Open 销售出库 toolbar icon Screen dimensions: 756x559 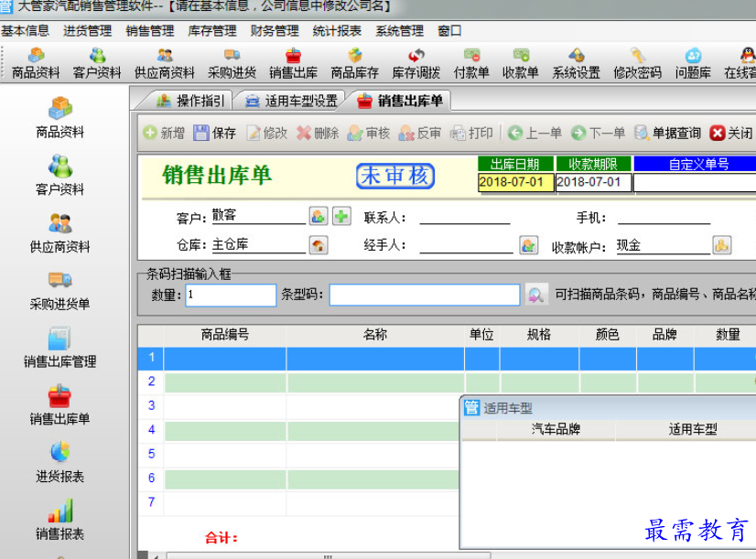pos(293,64)
